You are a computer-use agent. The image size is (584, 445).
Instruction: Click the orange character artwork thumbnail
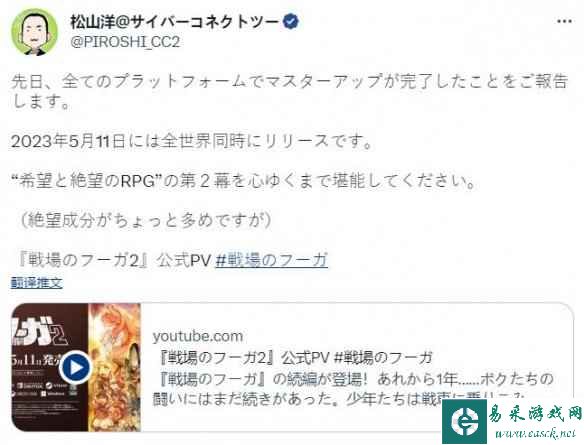[114, 367]
